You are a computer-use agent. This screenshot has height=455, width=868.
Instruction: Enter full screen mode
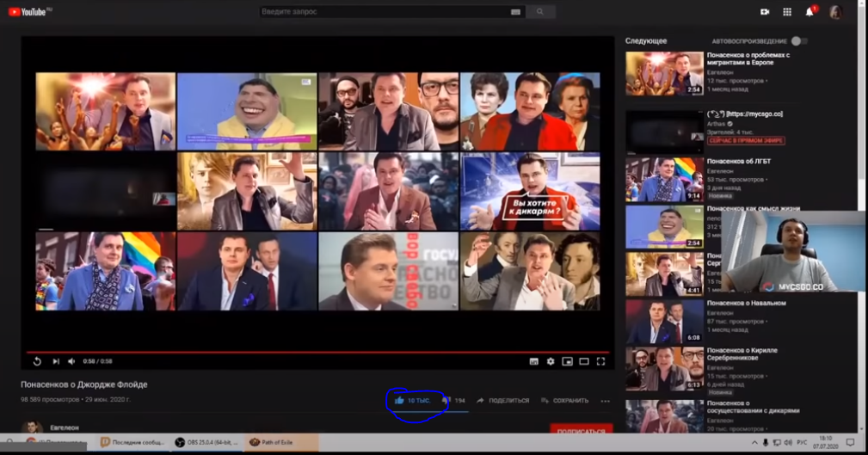(600, 361)
